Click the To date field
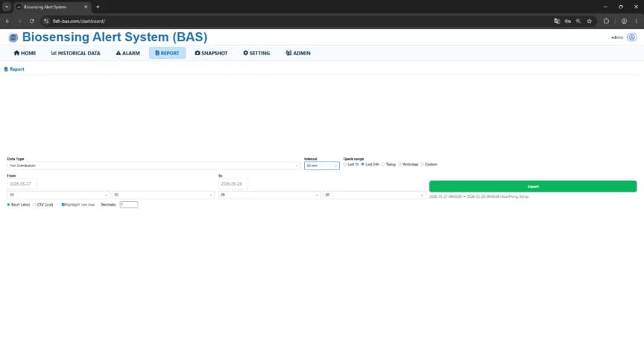Viewport: 644px width, 346px height. tap(233, 183)
